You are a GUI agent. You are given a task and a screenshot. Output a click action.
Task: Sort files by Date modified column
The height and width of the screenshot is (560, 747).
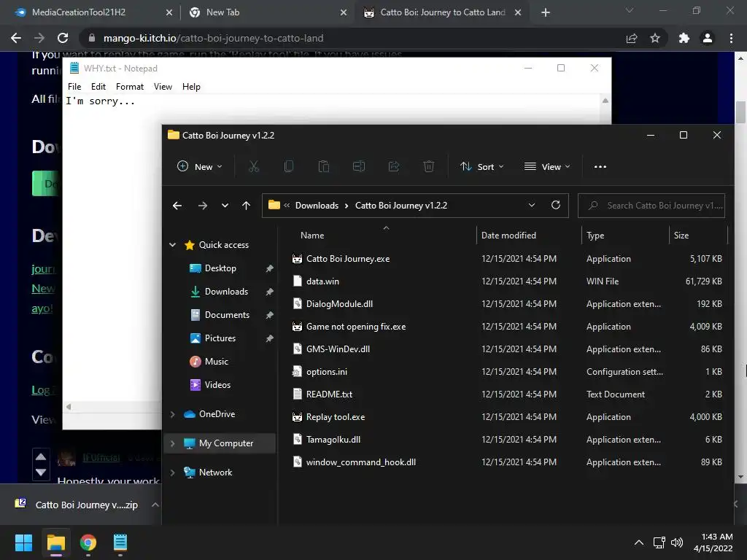[508, 236]
